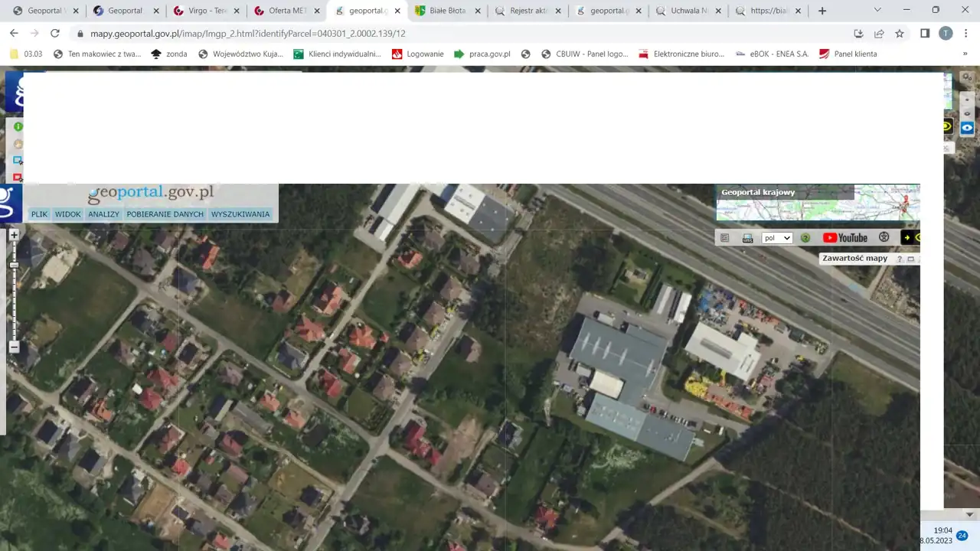The width and height of the screenshot is (980, 551).
Task: Toggle the yellow eye high-contrast button
Action: (x=947, y=126)
